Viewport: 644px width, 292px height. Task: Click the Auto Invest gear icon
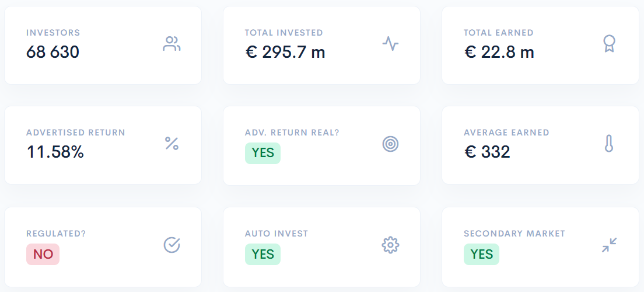point(390,245)
